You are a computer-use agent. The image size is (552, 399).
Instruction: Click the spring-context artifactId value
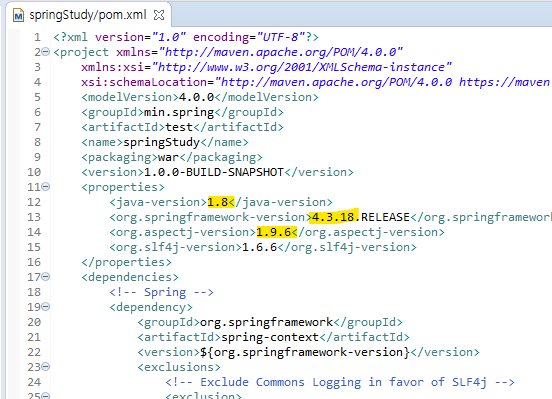(x=270, y=337)
